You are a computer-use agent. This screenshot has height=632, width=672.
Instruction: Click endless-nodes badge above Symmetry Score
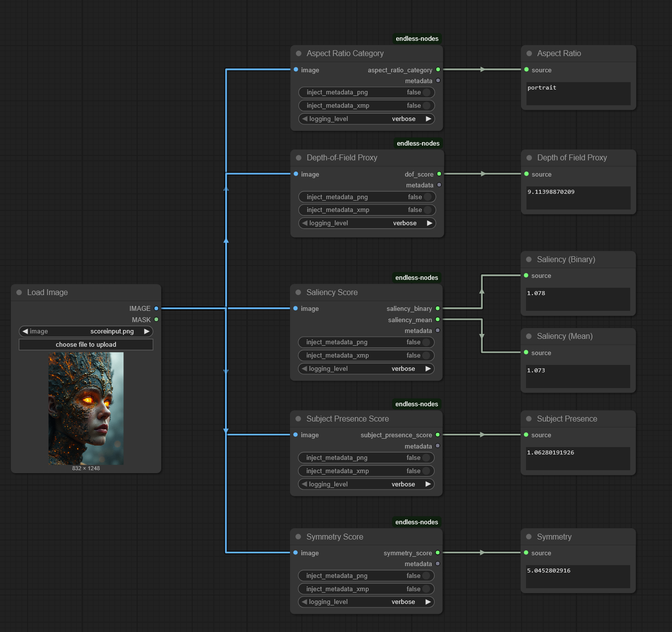tap(416, 522)
